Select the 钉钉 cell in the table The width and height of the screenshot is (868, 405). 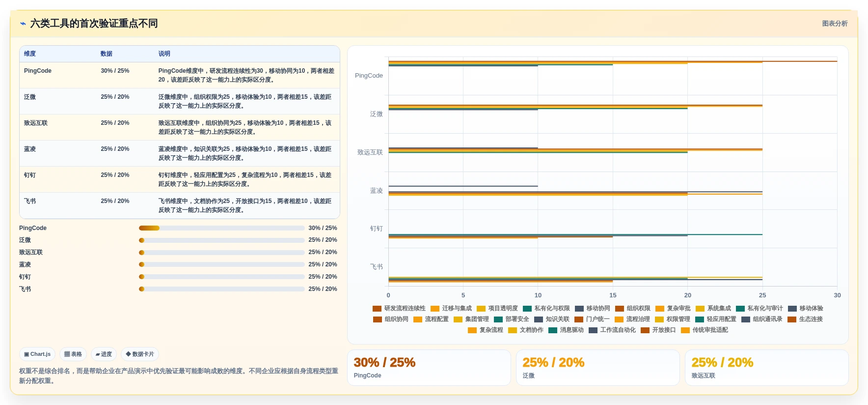tap(30, 175)
